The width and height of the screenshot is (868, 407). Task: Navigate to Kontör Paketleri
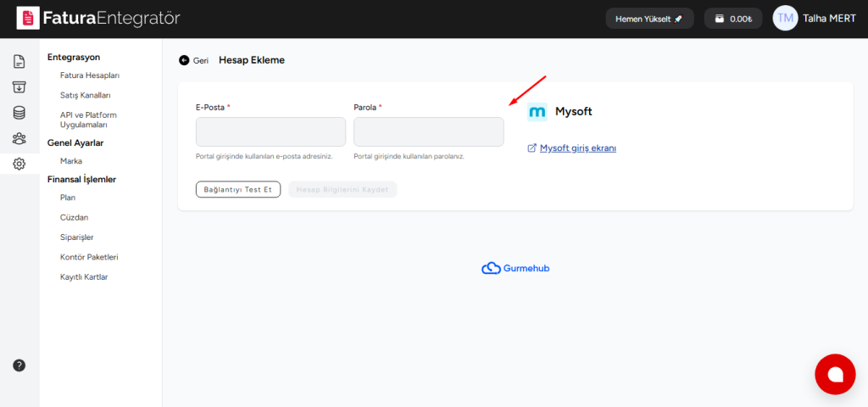[89, 257]
